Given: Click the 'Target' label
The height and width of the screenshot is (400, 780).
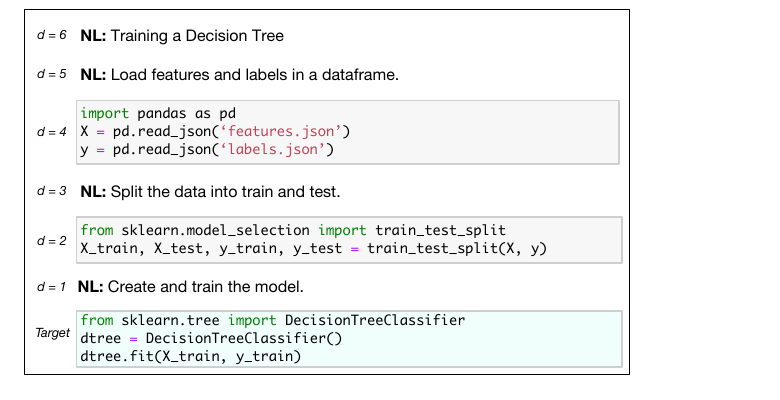Looking at the screenshot, I should tap(53, 333).
